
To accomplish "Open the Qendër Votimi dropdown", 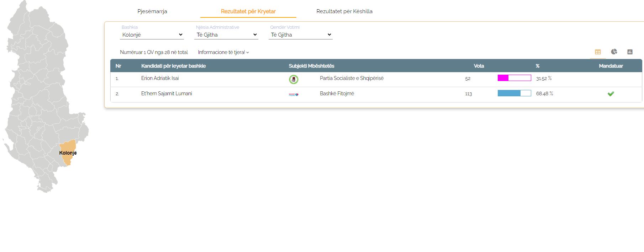I will coord(301,35).
